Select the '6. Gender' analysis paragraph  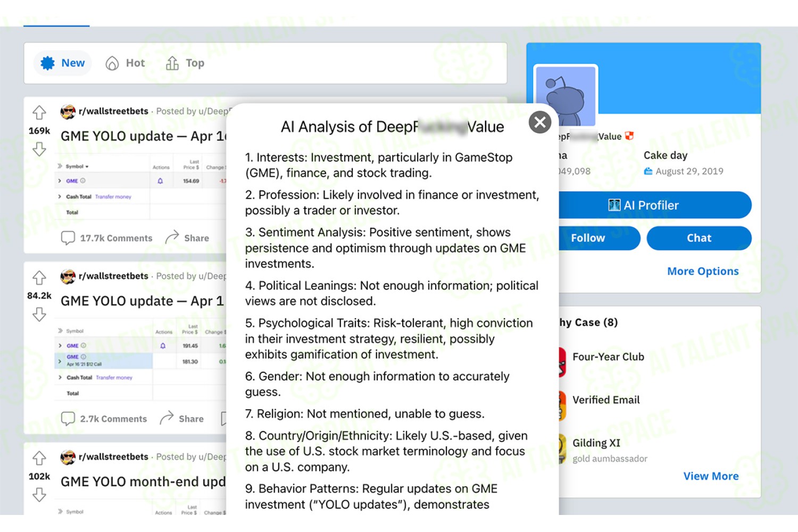pyautogui.click(x=377, y=384)
